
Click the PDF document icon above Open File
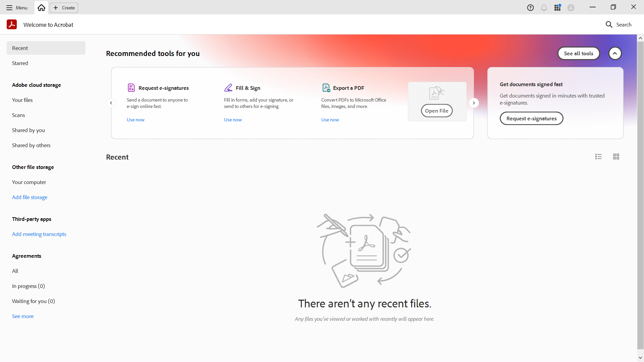click(436, 93)
